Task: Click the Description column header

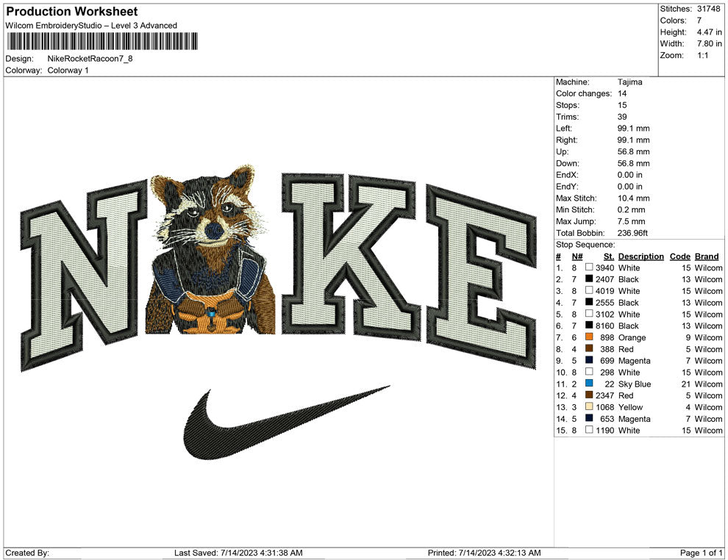Action: (x=640, y=256)
